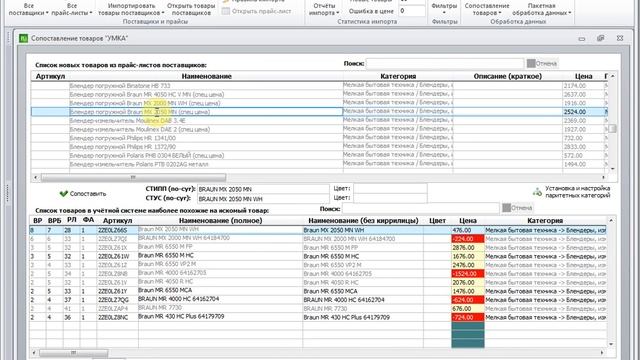Click the gray Отмена icon next to lower Поиск field
The image size is (640, 360).
pyautogui.click(x=507, y=208)
